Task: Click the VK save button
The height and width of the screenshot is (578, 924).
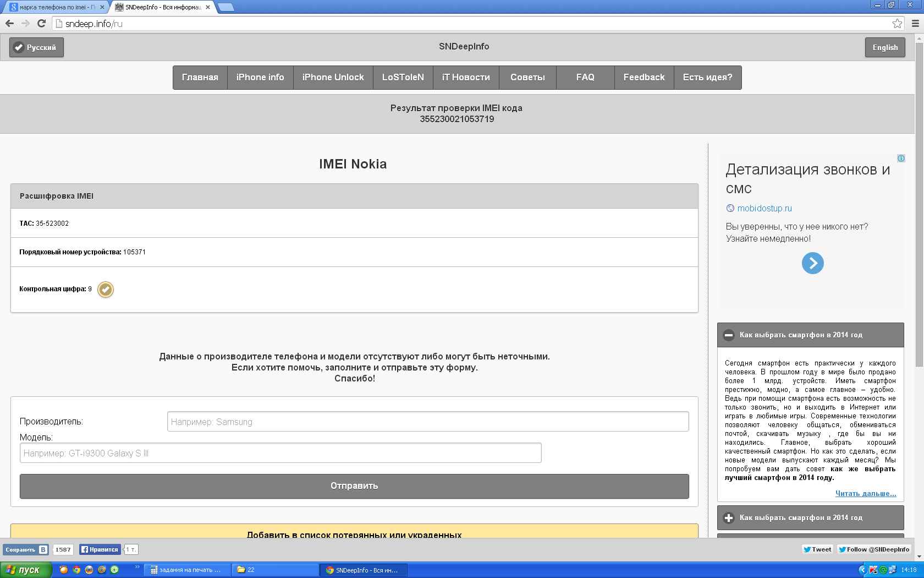Action: (x=26, y=549)
